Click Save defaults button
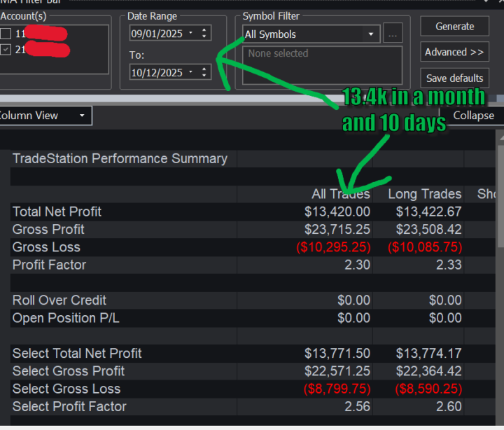Viewport: 504px width, 430px height. tap(454, 78)
